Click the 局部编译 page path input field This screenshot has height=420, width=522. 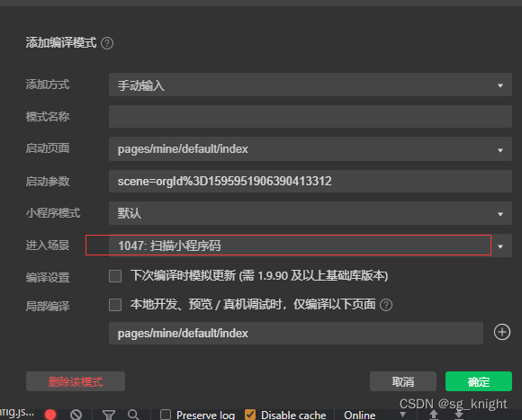296,333
